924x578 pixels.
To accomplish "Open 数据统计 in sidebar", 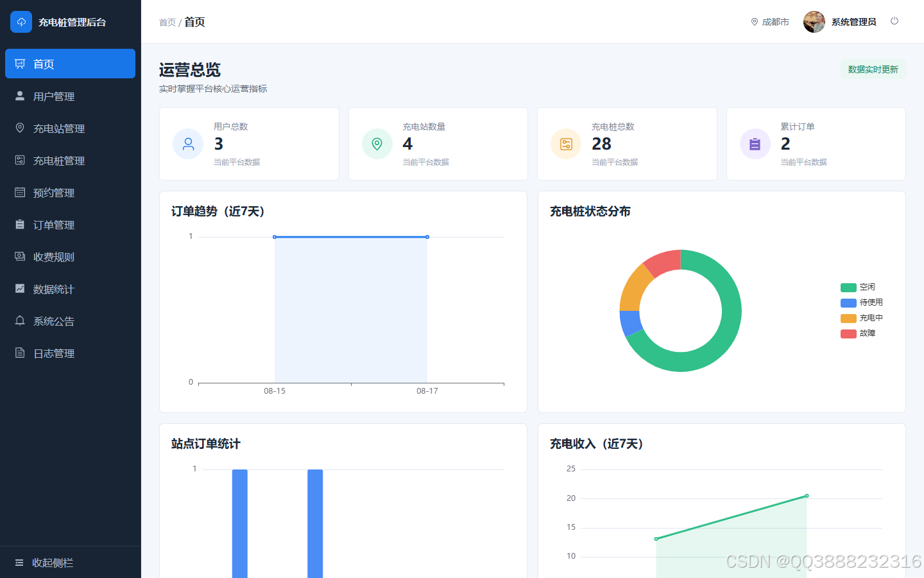I will coord(70,288).
